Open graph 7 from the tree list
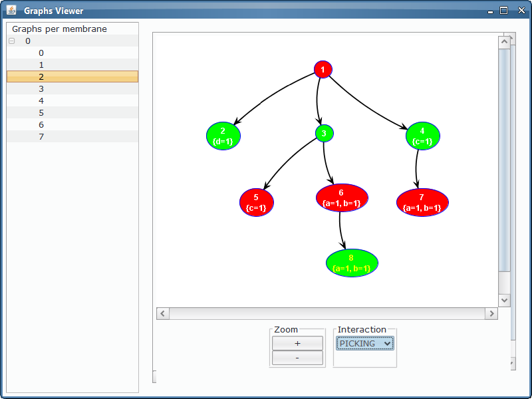This screenshot has width=532, height=399. pos(41,137)
